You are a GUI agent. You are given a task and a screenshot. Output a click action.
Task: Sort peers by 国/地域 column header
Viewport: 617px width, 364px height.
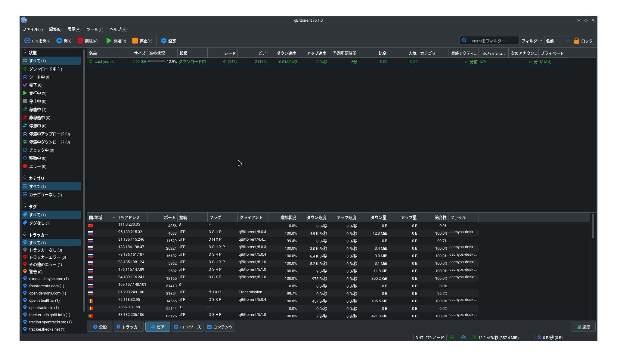(x=102, y=217)
